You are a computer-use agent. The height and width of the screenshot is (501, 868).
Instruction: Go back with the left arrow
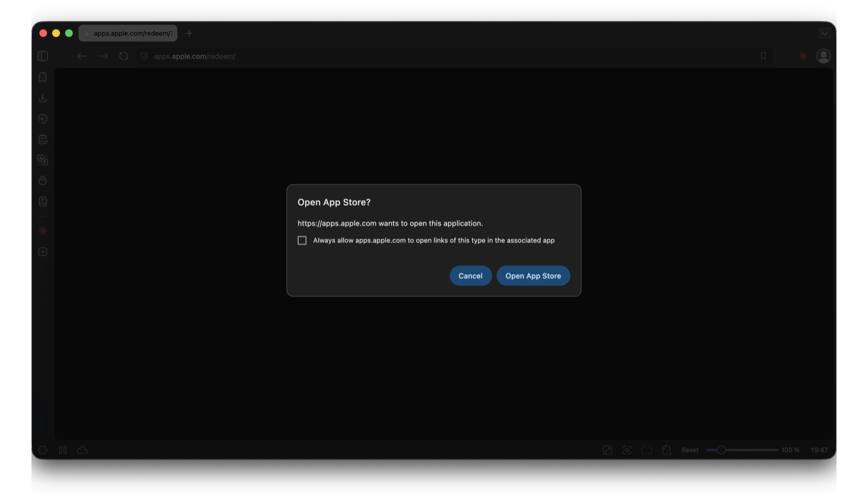82,56
